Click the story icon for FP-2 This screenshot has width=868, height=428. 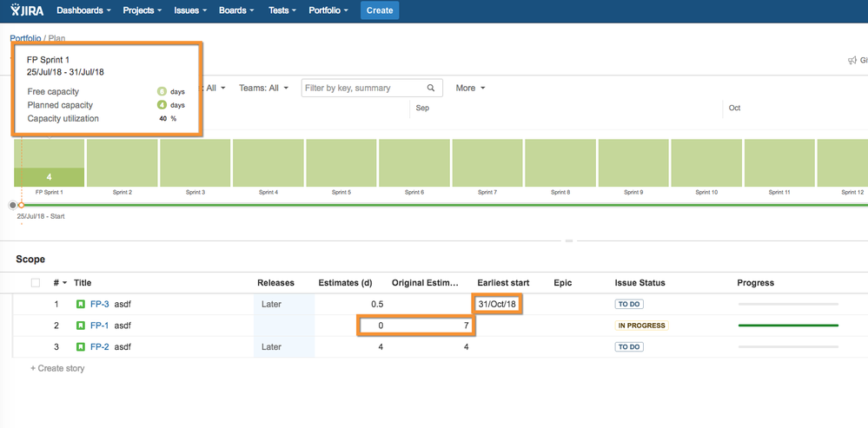[81, 347]
